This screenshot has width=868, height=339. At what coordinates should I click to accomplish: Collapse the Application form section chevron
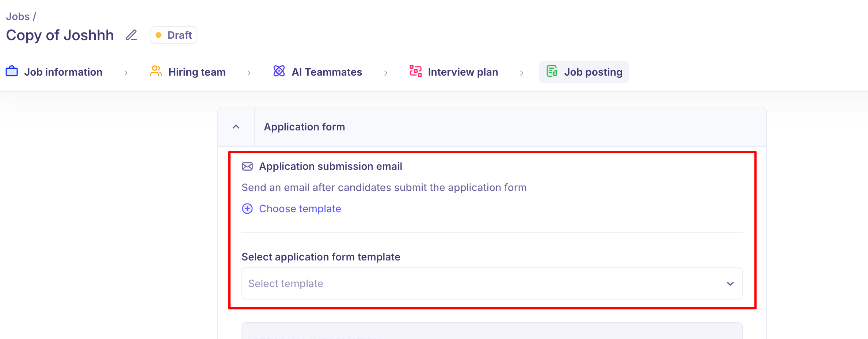(236, 127)
